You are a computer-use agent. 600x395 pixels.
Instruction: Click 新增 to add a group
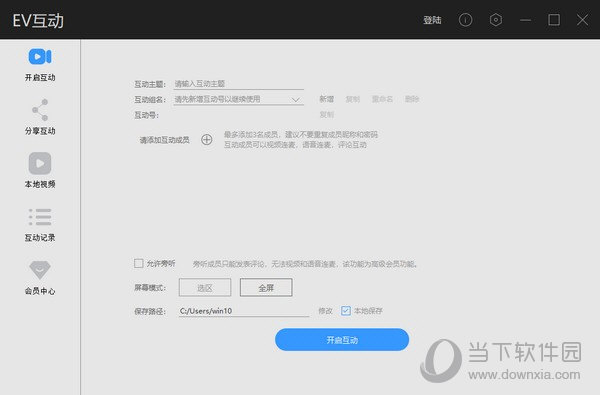326,99
